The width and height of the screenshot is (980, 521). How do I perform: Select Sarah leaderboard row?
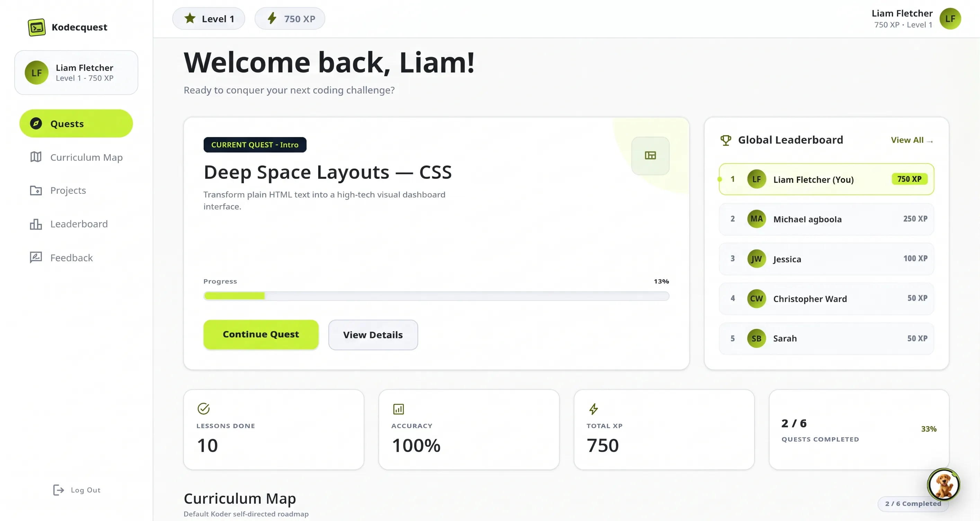826,338
